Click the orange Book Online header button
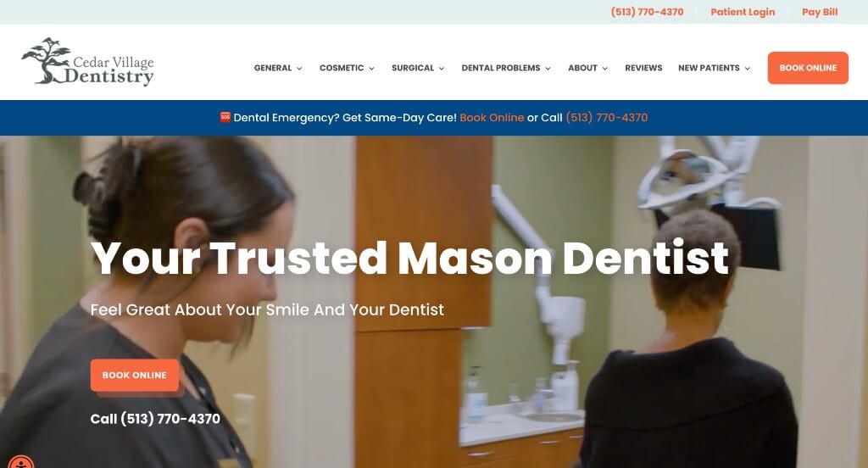 point(808,68)
